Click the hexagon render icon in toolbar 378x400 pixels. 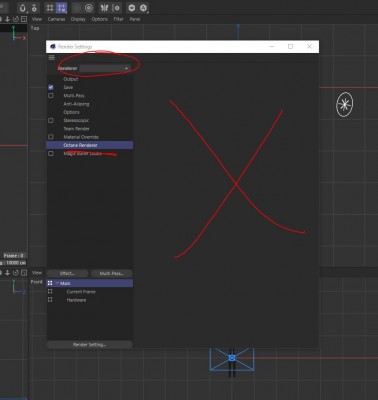tap(132, 8)
